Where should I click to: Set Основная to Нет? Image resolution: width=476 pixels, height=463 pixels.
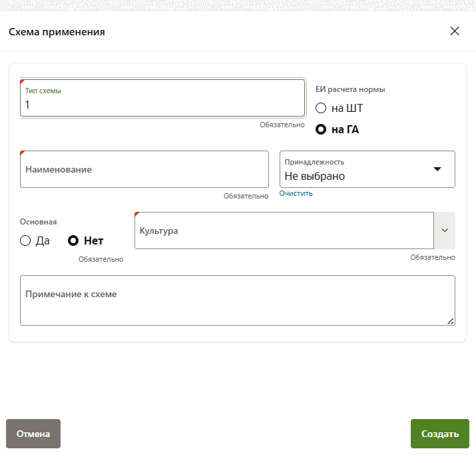click(x=74, y=240)
